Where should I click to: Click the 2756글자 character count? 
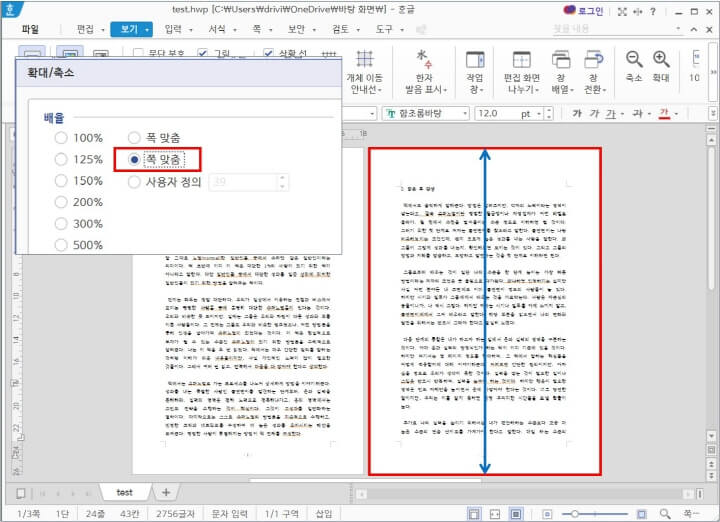pos(175,514)
